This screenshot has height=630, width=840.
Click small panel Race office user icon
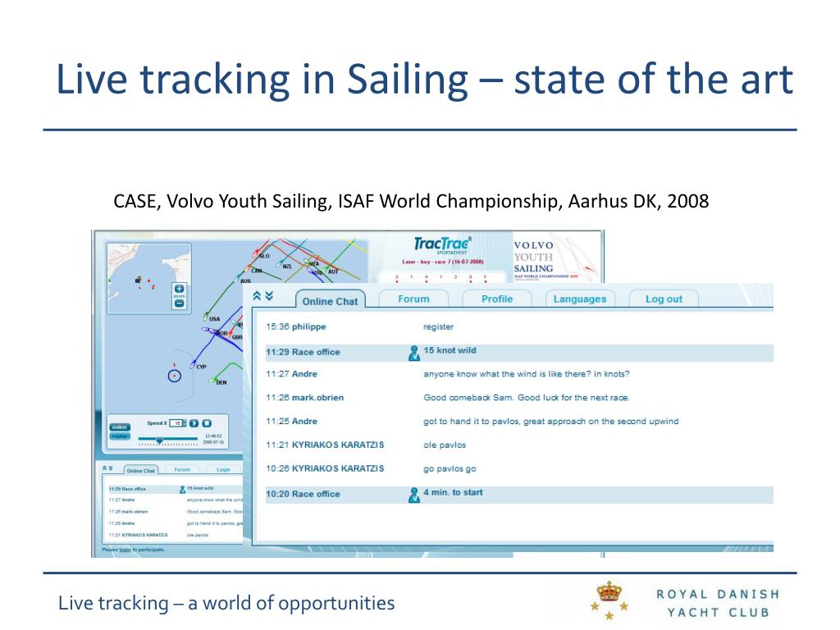[x=182, y=489]
